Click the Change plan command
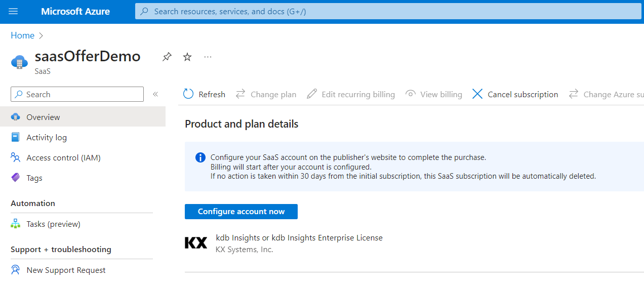 266,94
